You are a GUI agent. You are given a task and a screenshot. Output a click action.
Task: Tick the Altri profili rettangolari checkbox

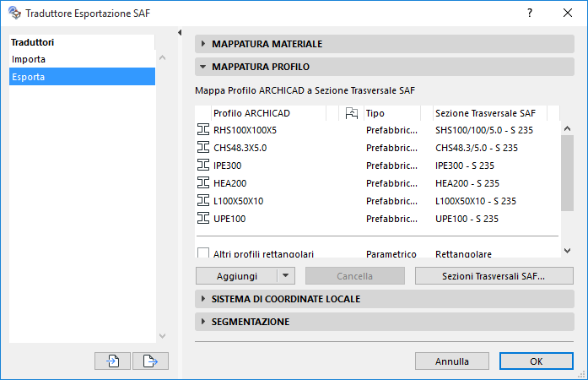point(203,252)
